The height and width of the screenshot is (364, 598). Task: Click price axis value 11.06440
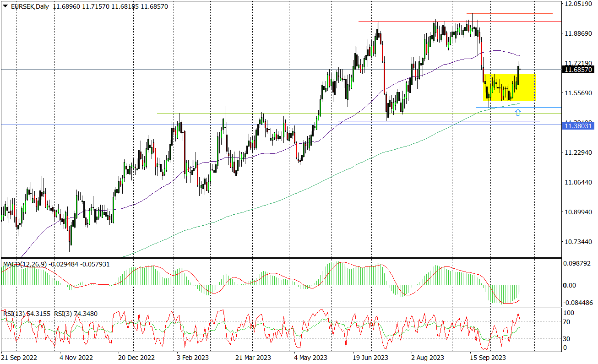pyautogui.click(x=577, y=182)
